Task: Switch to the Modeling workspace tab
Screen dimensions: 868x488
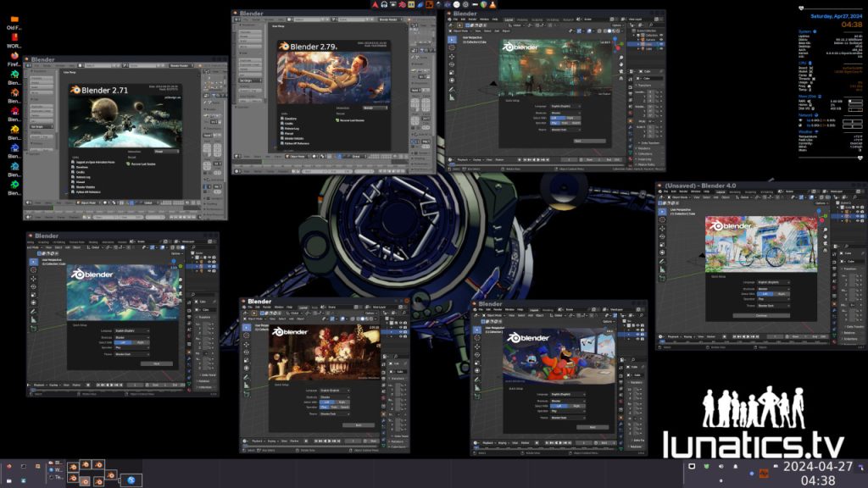Action: pyautogui.click(x=734, y=191)
